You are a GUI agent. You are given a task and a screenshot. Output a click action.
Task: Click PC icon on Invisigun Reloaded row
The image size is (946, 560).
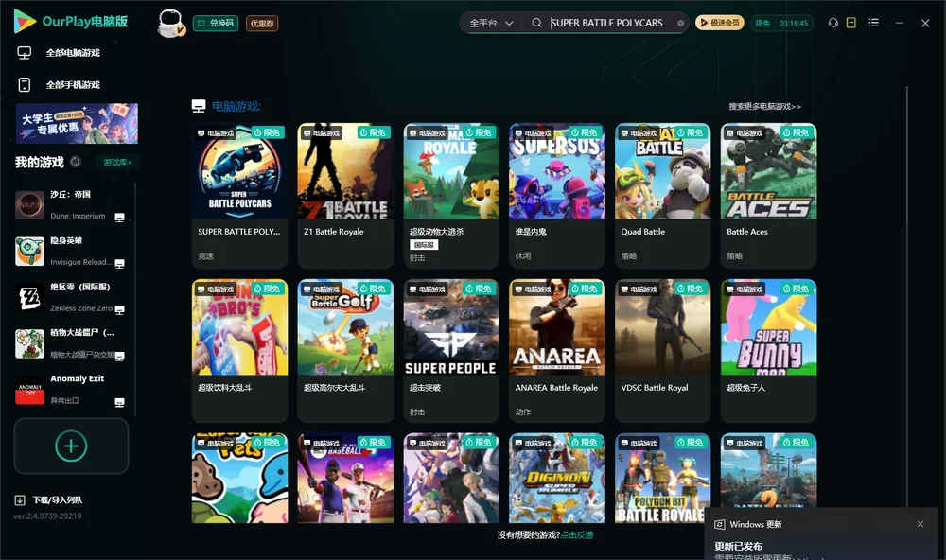pyautogui.click(x=119, y=264)
